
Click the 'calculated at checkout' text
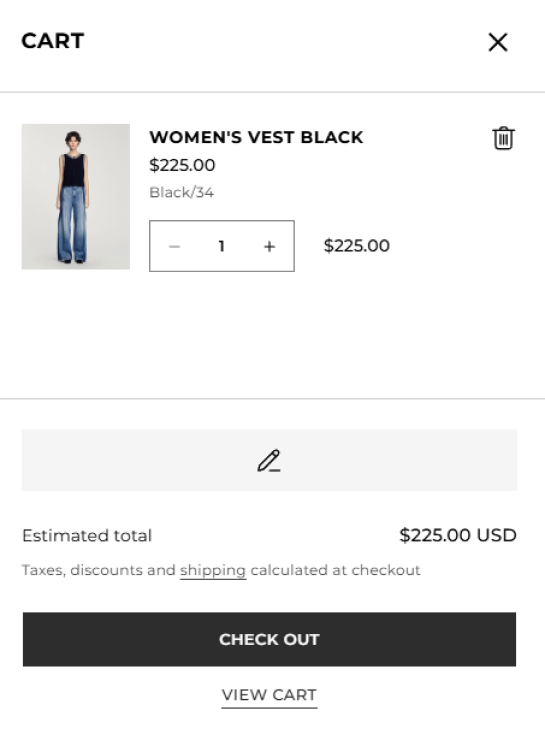tap(335, 570)
